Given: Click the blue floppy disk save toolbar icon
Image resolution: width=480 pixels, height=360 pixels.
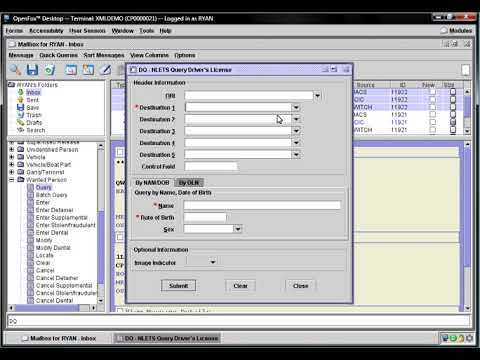Looking at the screenshot, I should (32, 70).
